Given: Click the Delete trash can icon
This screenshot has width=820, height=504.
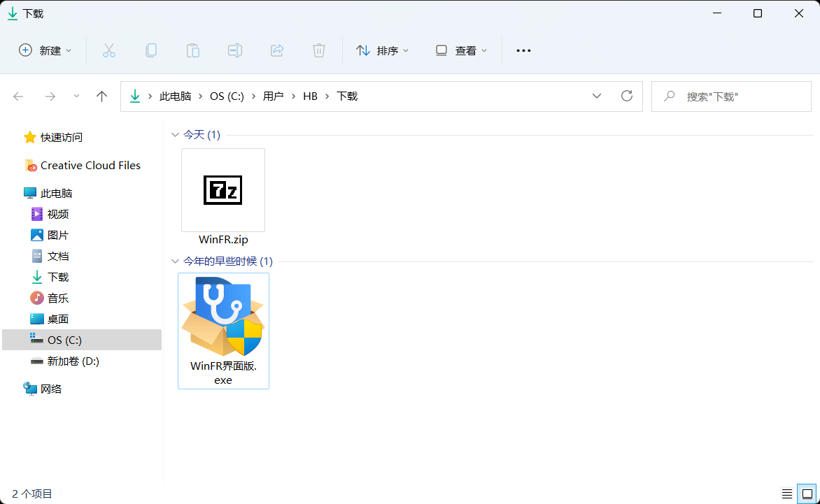Looking at the screenshot, I should 319,50.
